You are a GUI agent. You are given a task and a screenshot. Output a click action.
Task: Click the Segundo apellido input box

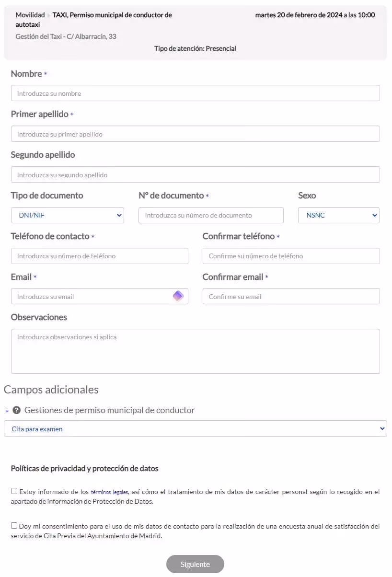point(195,174)
